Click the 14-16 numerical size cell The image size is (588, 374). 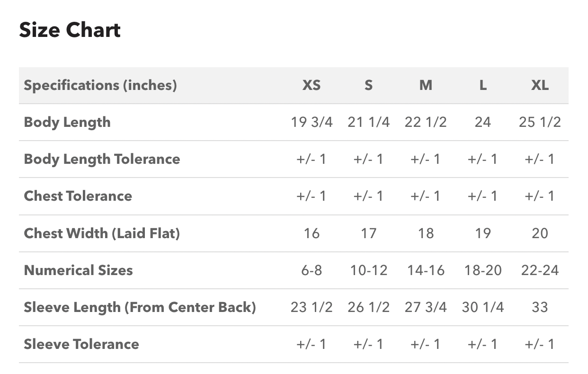[426, 270]
